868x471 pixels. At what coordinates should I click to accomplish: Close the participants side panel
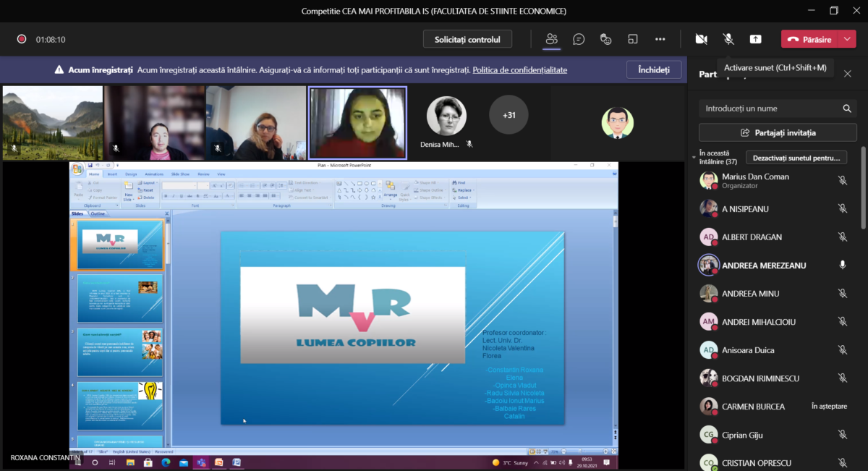point(848,74)
